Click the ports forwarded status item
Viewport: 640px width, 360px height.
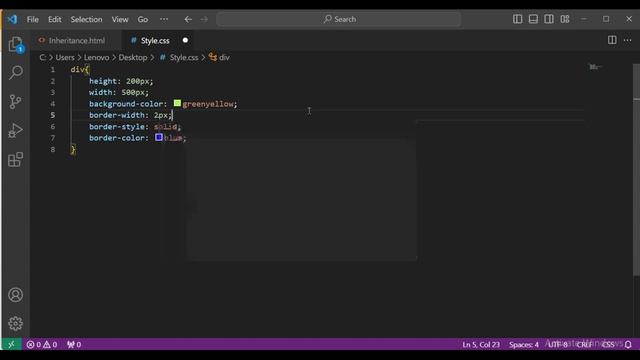click(x=74, y=344)
